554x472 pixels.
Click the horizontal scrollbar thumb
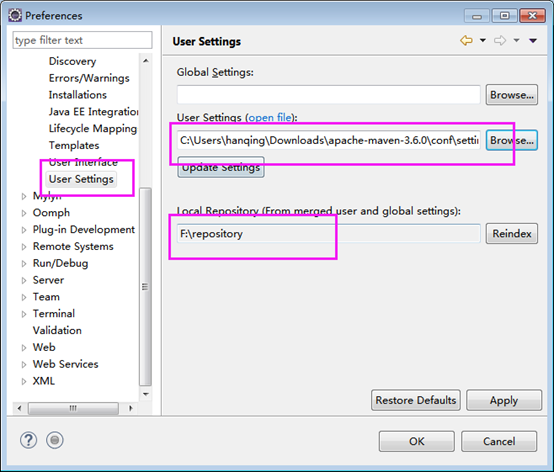pos(73,408)
